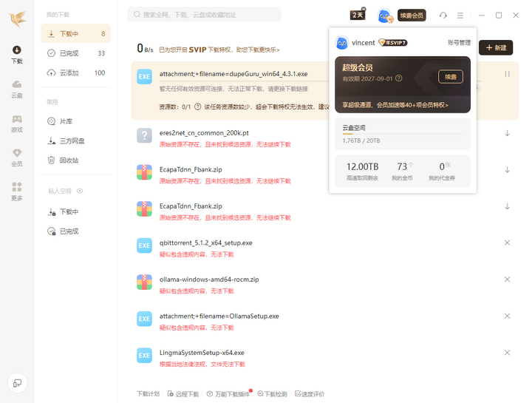Open 下载计划 in the bottom bar
The image size is (532, 403).
point(148,394)
